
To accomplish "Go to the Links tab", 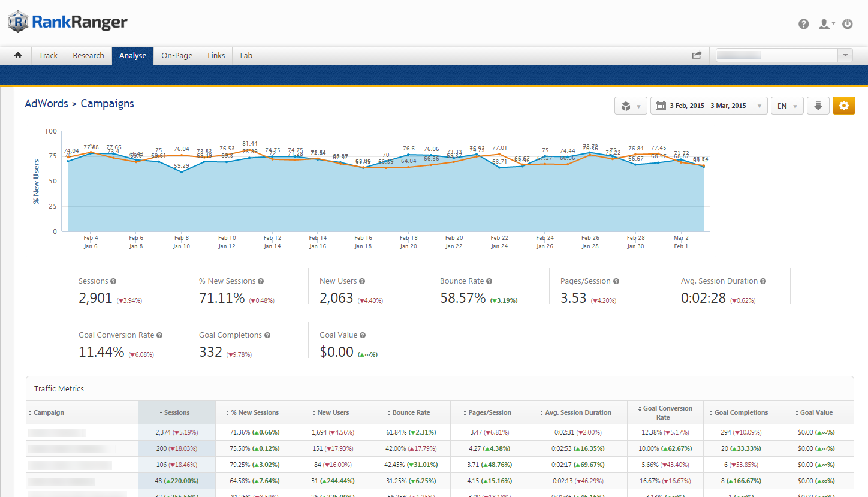I will [216, 55].
